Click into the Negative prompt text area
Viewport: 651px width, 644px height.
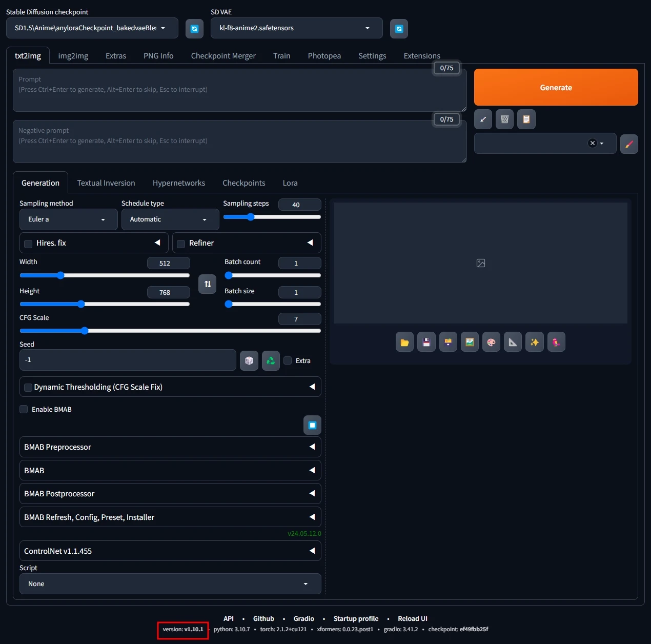coord(240,142)
